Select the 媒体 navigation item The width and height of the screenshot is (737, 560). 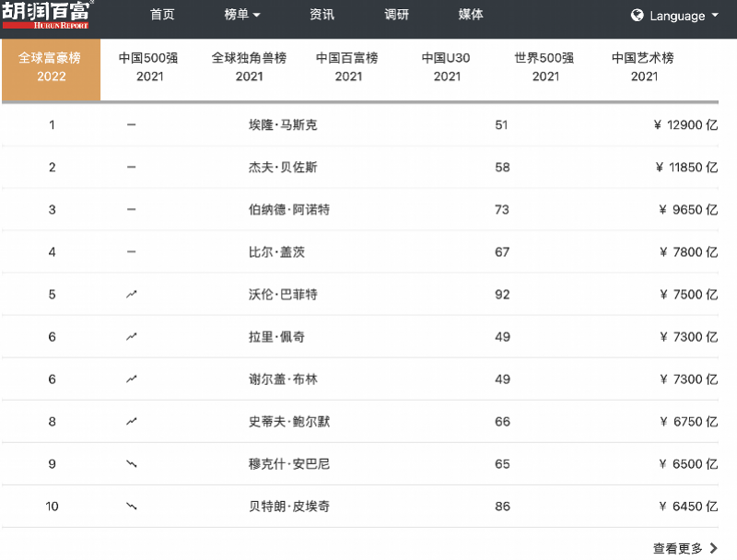pyautogui.click(x=471, y=15)
